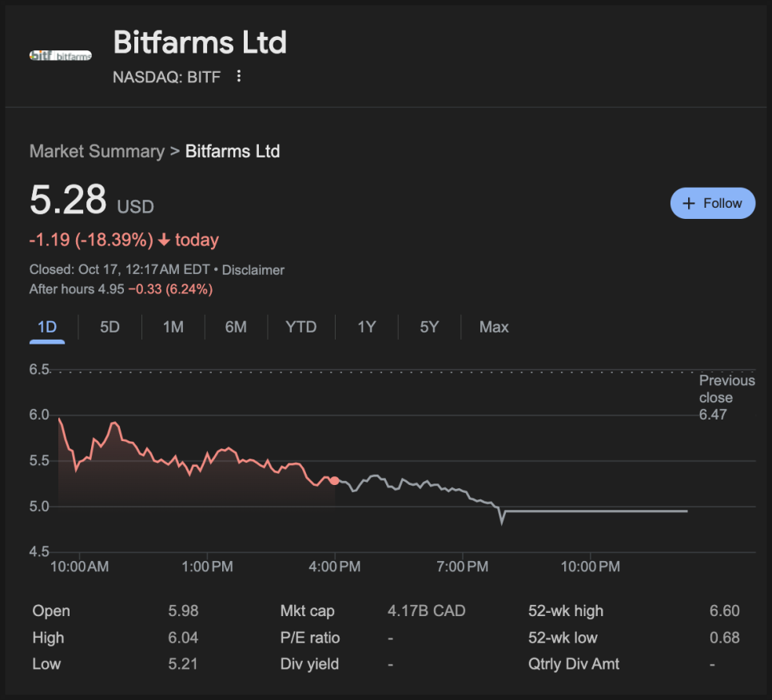
Task: Click the red down arrow beside today
Action: 164,240
